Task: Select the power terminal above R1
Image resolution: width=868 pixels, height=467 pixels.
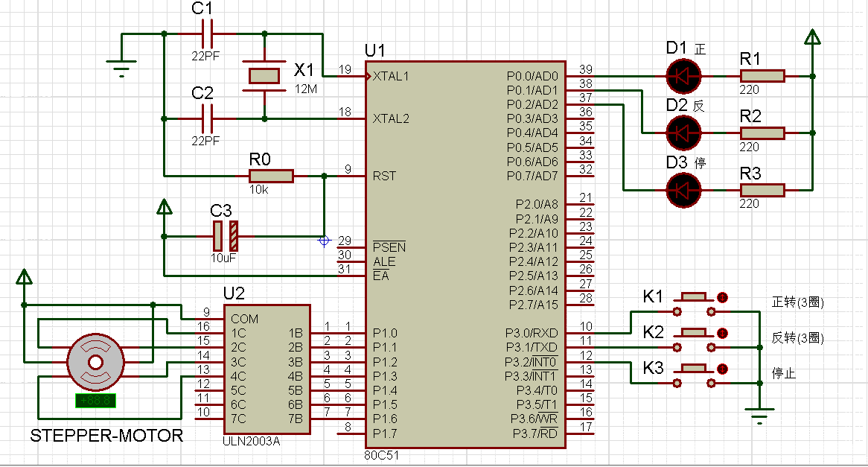Action: click(x=812, y=38)
